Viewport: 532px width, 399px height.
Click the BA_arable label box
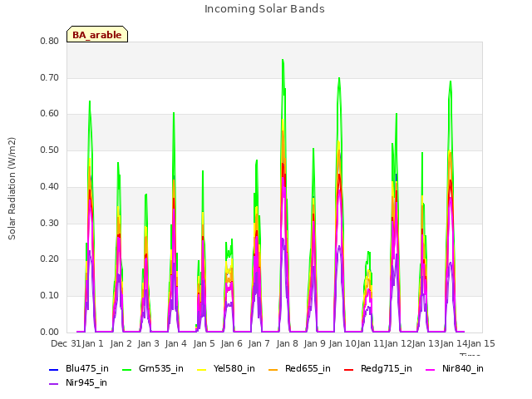pyautogui.click(x=97, y=34)
